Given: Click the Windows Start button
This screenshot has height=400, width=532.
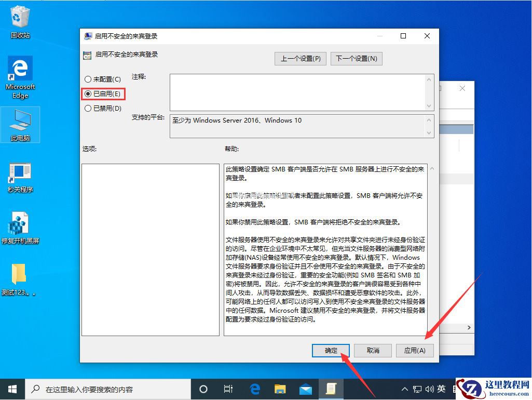Looking at the screenshot, I should tap(12, 389).
